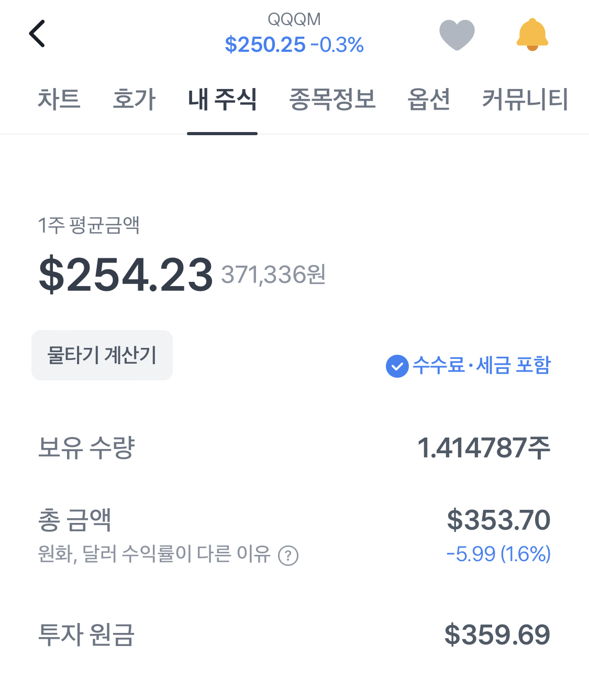Favorite QQQM with the heart icon
The image size is (589, 700).
click(x=457, y=35)
